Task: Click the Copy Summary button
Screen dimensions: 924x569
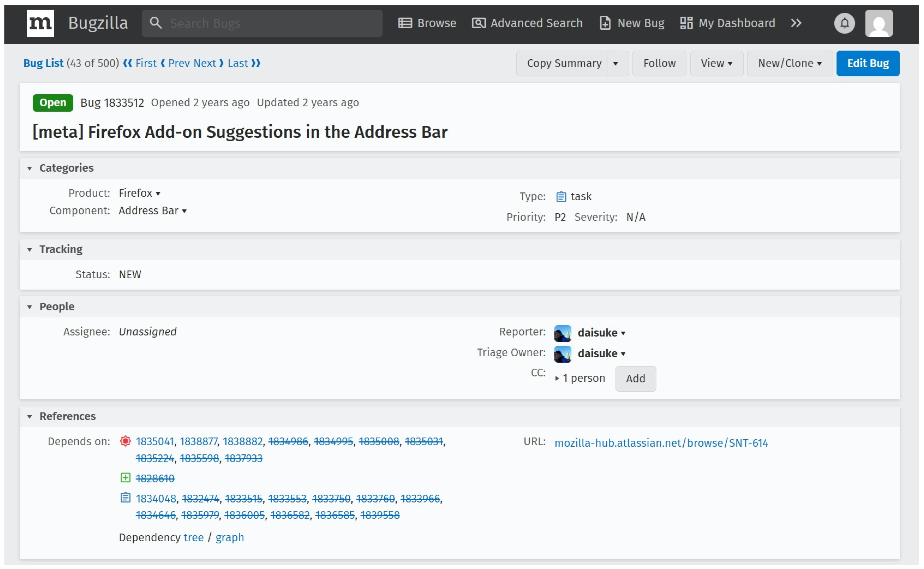Action: pos(562,63)
